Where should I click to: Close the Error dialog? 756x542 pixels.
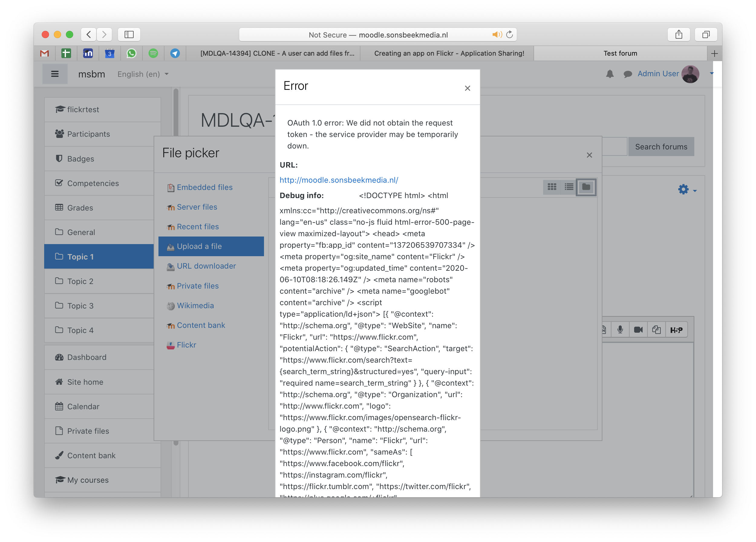pyautogui.click(x=467, y=88)
